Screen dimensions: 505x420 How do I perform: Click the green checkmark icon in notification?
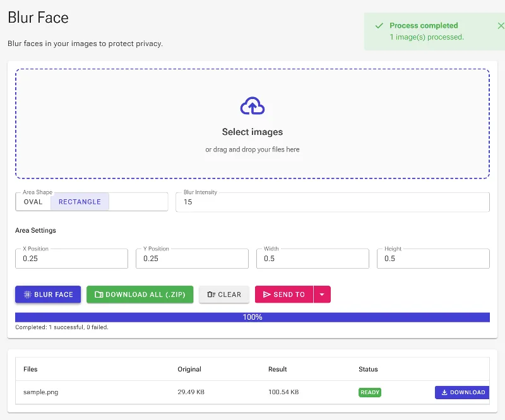point(379,26)
